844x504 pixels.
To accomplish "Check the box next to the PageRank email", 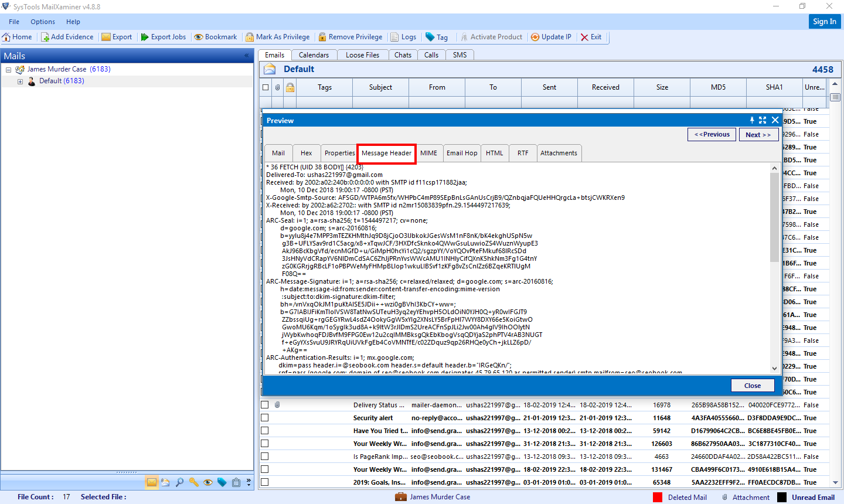I will (265, 456).
